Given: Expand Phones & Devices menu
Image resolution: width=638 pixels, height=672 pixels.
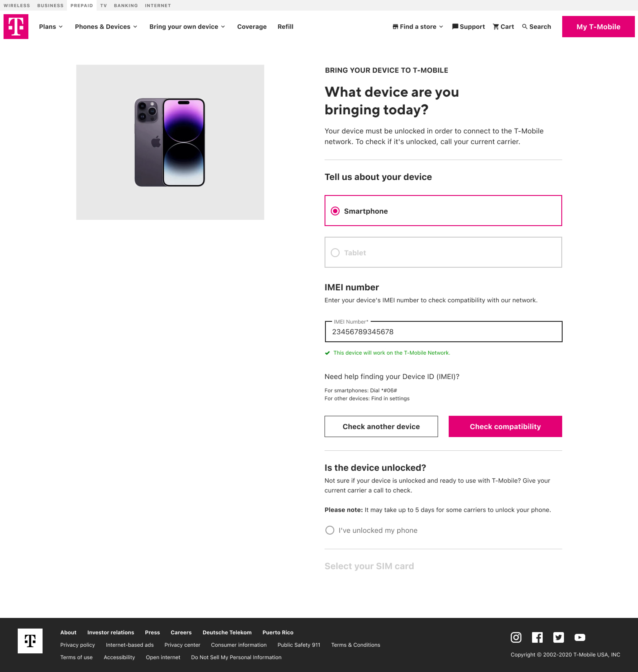Looking at the screenshot, I should click(106, 27).
